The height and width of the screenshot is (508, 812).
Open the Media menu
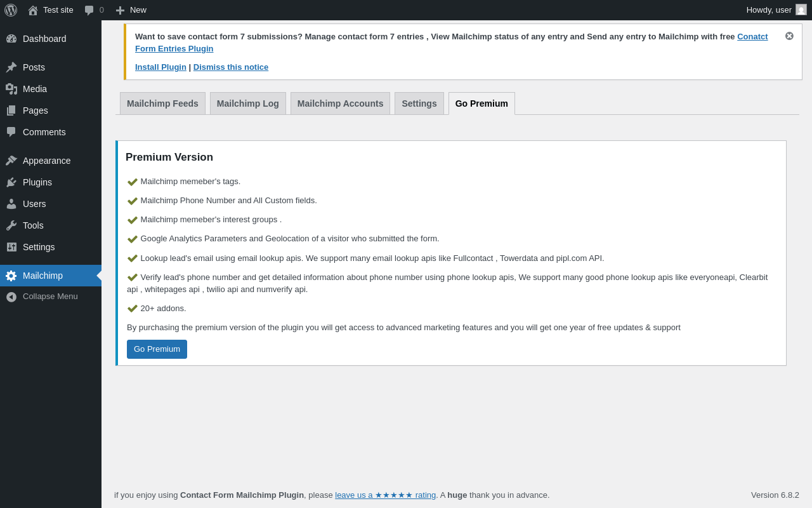click(x=51, y=89)
